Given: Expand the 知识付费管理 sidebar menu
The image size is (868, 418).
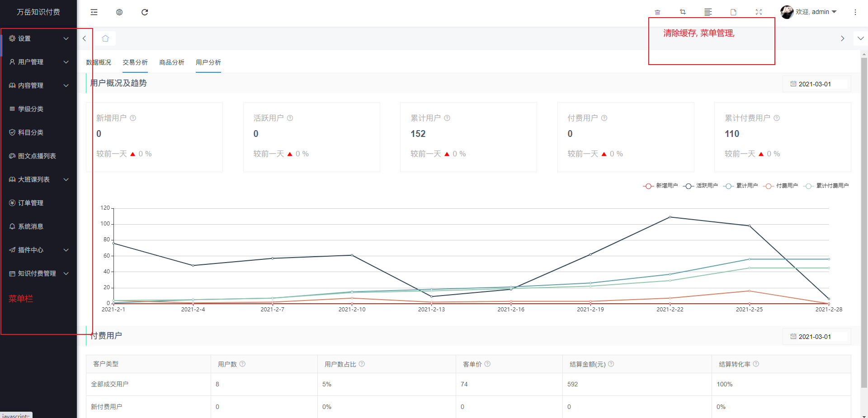Looking at the screenshot, I should [38, 273].
